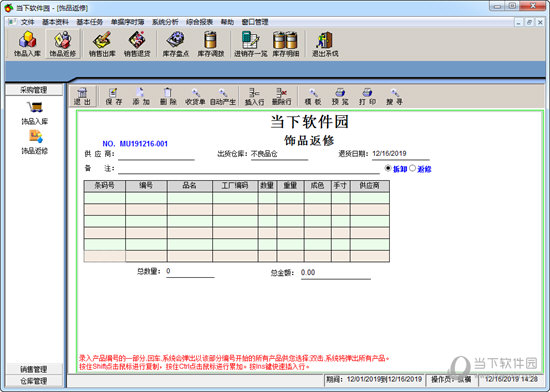550x392 pixels.
Task: Click the 总数量 field showing 0
Action: (x=190, y=272)
